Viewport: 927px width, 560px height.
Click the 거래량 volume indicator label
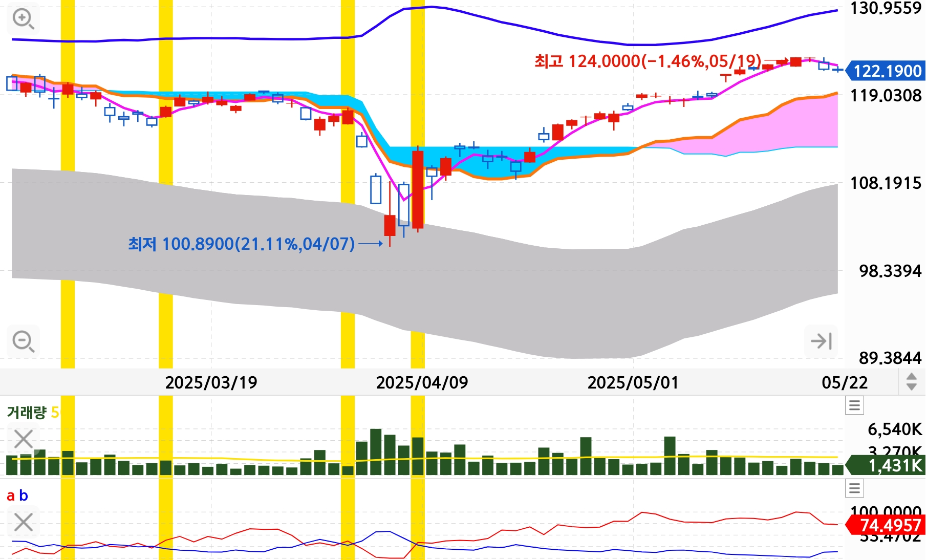[27, 412]
